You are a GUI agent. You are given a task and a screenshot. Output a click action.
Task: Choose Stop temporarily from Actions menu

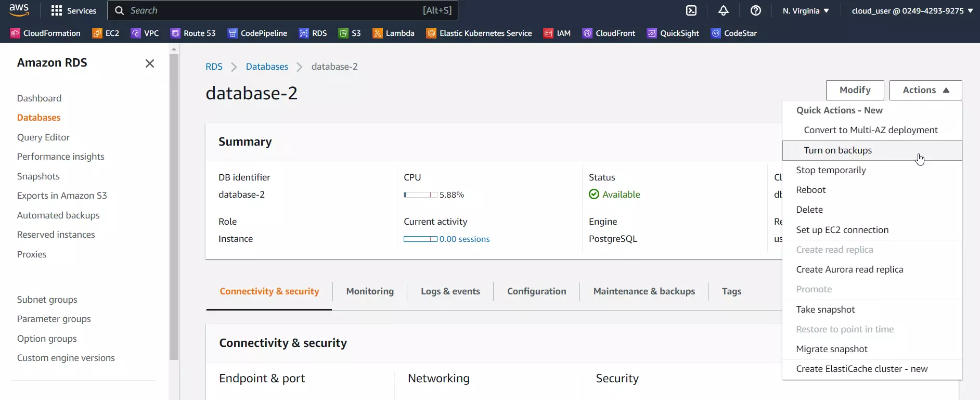(x=872, y=170)
